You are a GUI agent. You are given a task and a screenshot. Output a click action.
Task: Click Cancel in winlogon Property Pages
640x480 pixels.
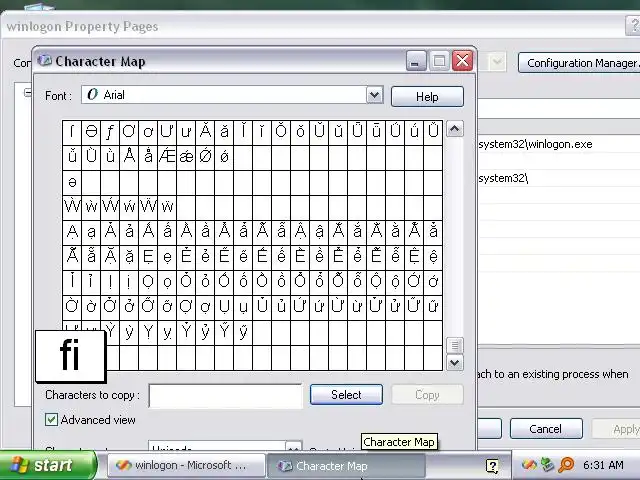point(546,429)
